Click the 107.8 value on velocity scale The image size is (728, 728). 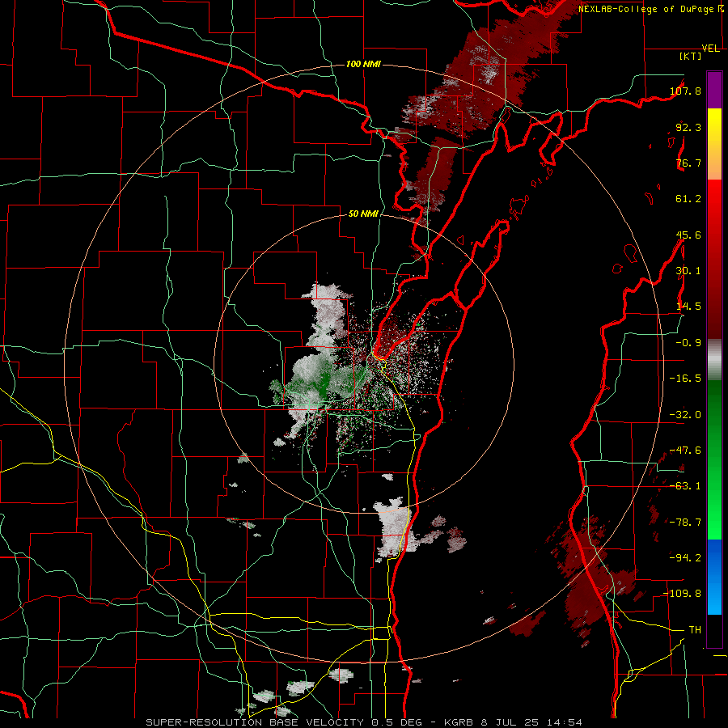pos(685,91)
